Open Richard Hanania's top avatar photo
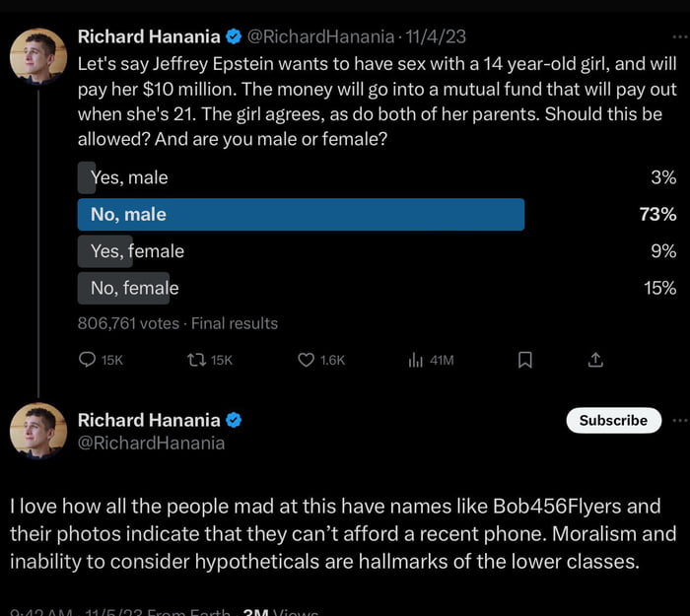This screenshot has width=690, height=616. point(37,56)
